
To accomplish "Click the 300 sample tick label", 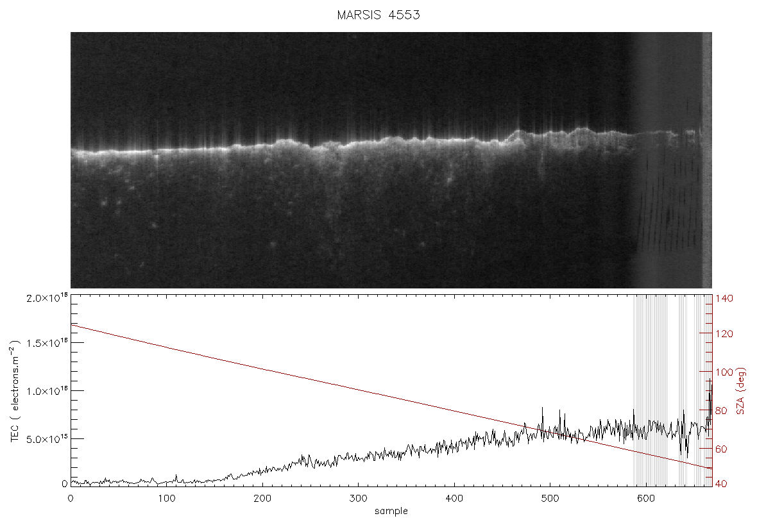I will coord(358,498).
